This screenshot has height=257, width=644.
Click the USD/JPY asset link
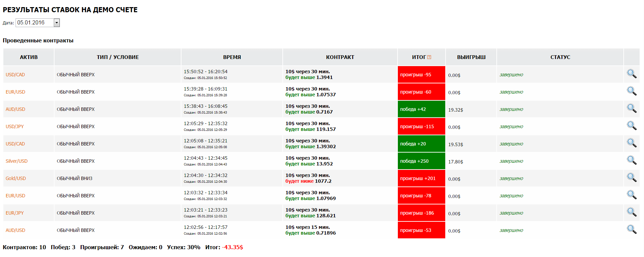point(15,126)
